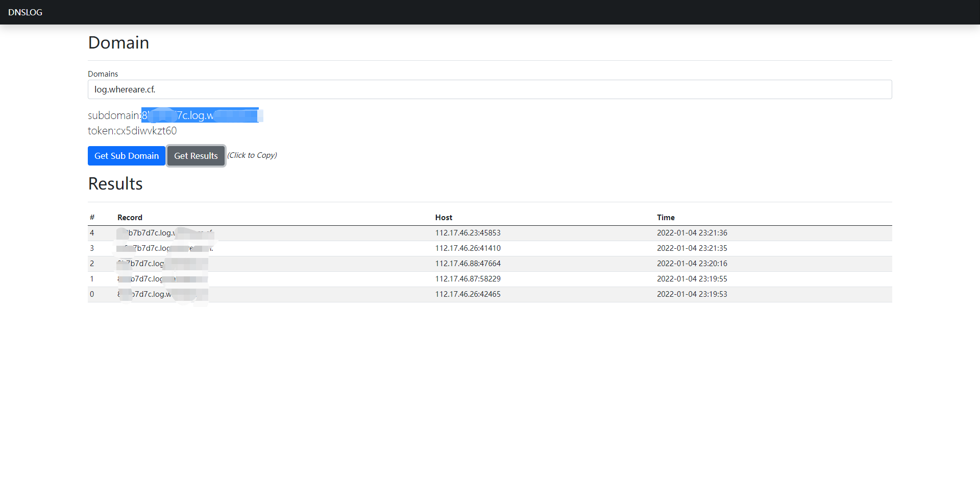Screen dimensions: 980x495
Task: Click the Time column header
Action: click(x=666, y=218)
